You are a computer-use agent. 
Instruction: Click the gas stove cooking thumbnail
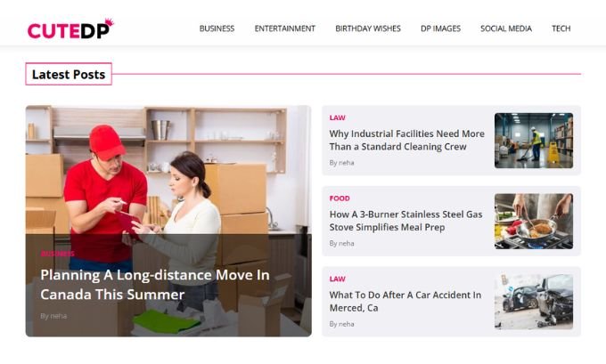click(534, 222)
